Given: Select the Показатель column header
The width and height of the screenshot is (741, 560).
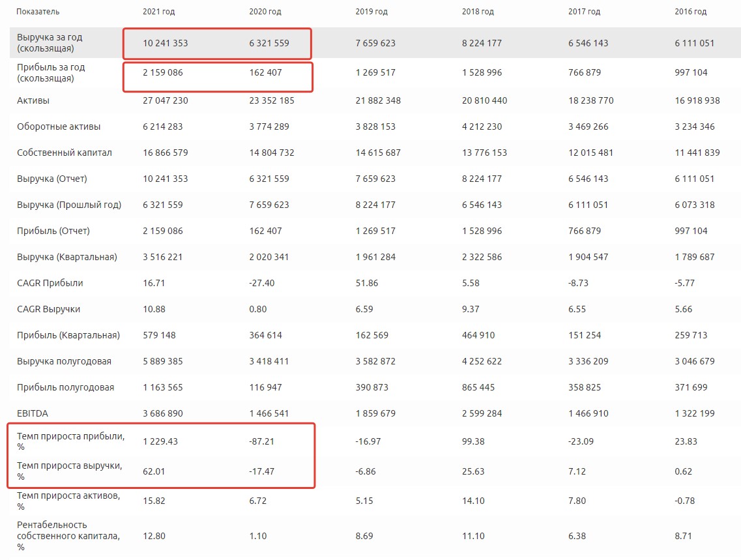Looking at the screenshot, I should [x=36, y=12].
